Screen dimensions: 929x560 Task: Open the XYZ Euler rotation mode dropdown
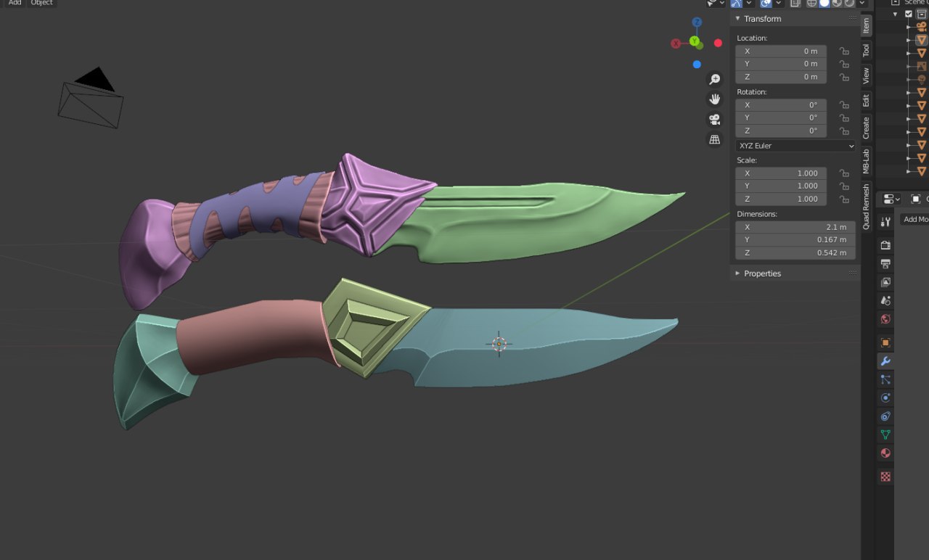click(x=796, y=146)
